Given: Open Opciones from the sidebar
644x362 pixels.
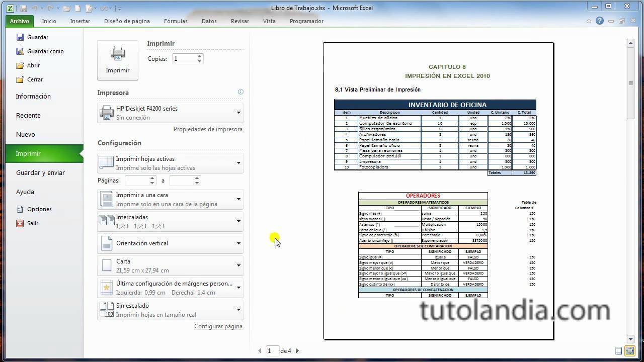Looking at the screenshot, I should 34,209.
